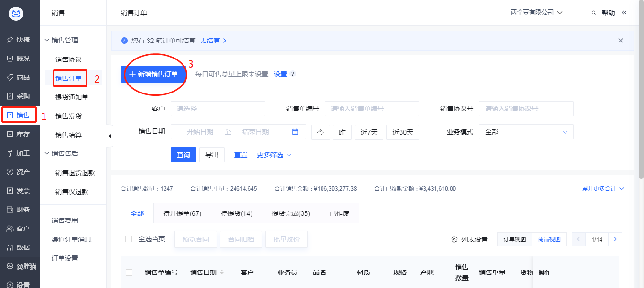Follow the 去结算 settlement link
The width and height of the screenshot is (644, 288).
click(210, 41)
